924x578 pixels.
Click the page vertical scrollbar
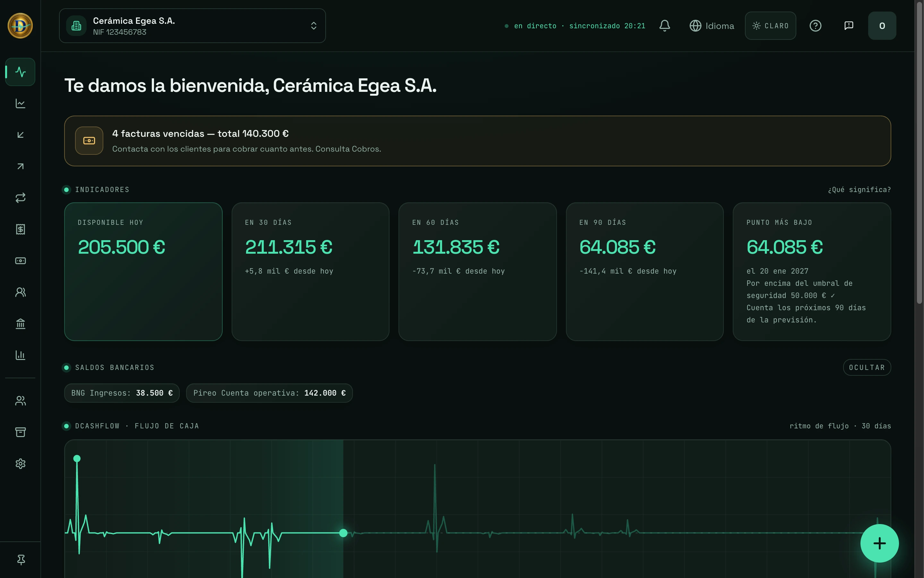point(920,153)
